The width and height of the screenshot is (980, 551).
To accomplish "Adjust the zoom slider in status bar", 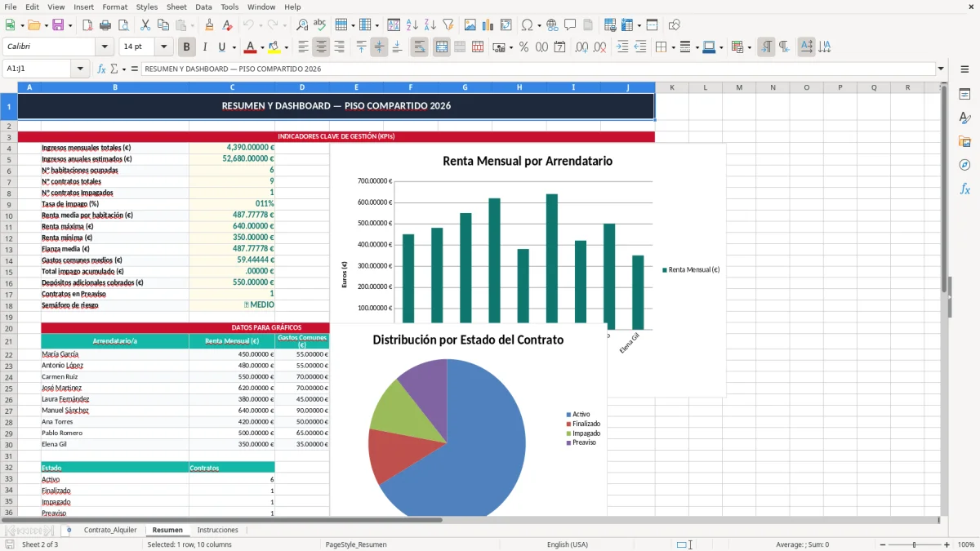I will tap(914, 544).
